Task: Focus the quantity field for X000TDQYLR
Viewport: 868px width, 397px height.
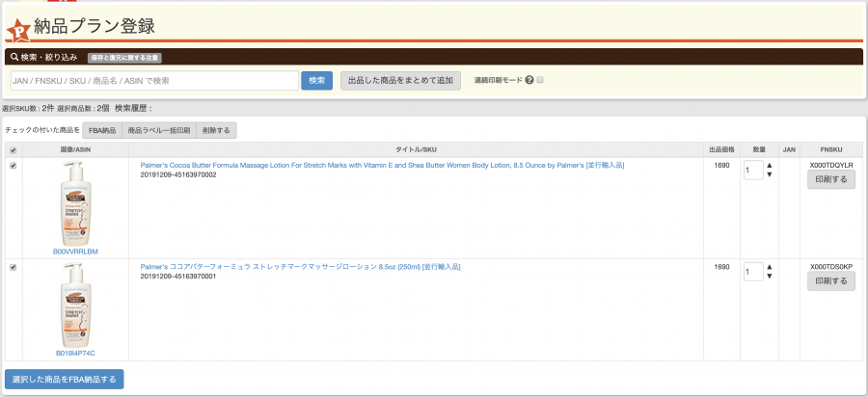Action: pyautogui.click(x=753, y=171)
